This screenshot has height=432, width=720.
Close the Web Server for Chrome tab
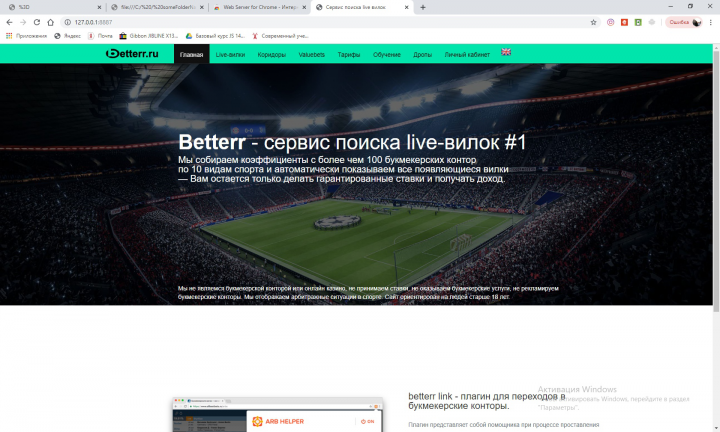[x=304, y=7]
